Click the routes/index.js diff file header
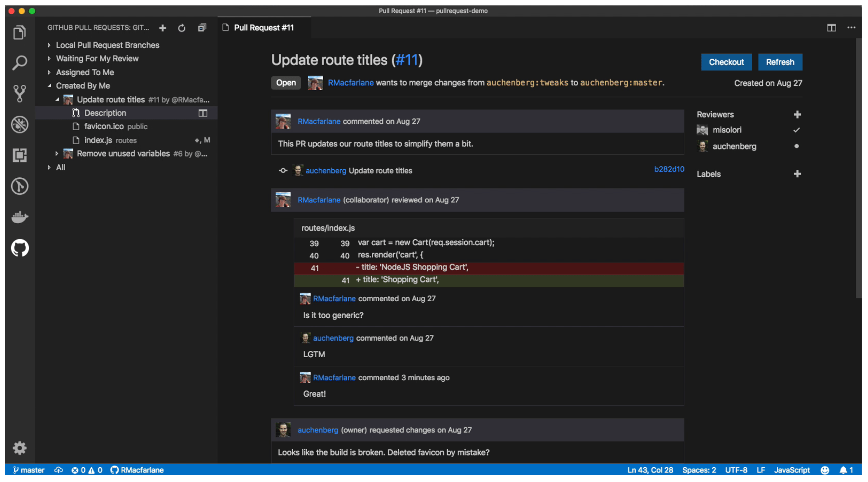This screenshot has width=868, height=482. pyautogui.click(x=489, y=228)
